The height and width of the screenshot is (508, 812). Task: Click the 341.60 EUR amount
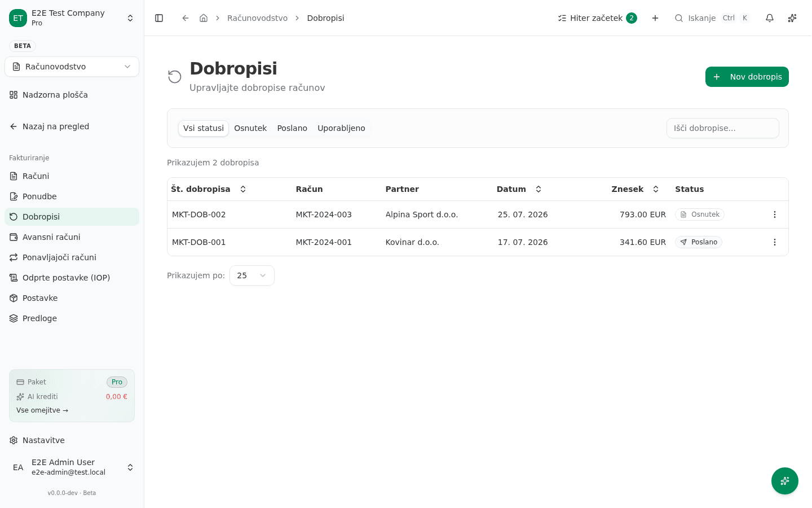pyautogui.click(x=643, y=242)
